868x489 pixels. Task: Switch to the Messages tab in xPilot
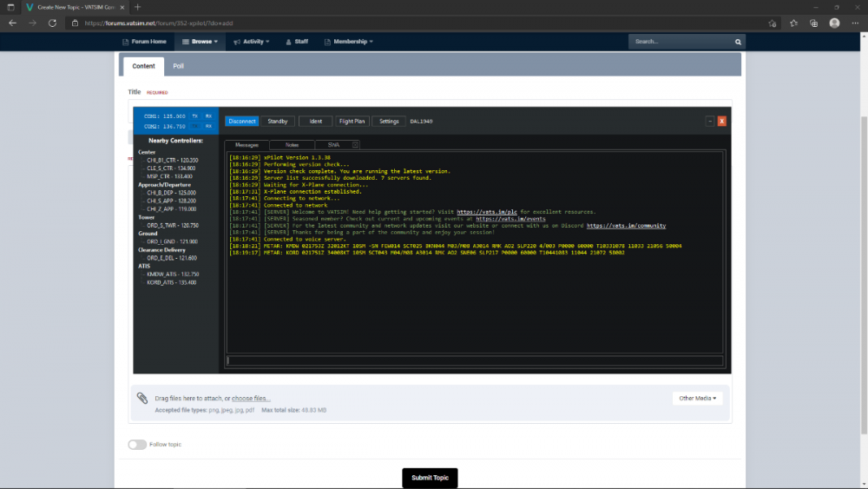click(x=247, y=145)
